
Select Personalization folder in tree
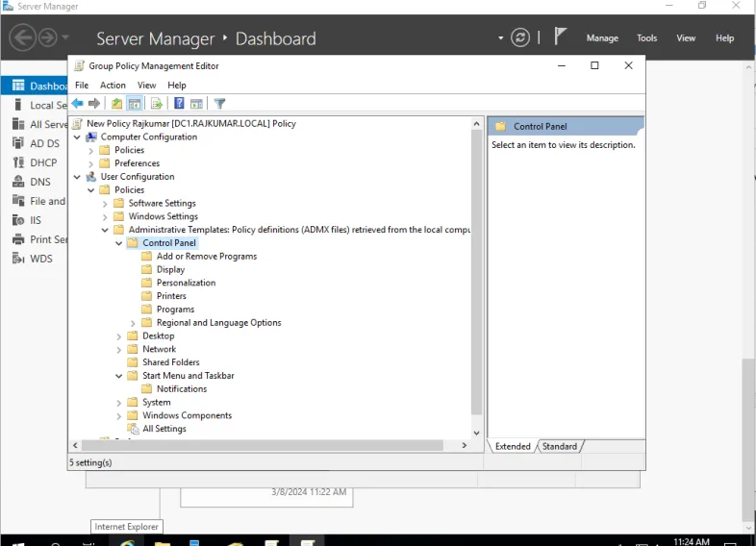point(186,283)
